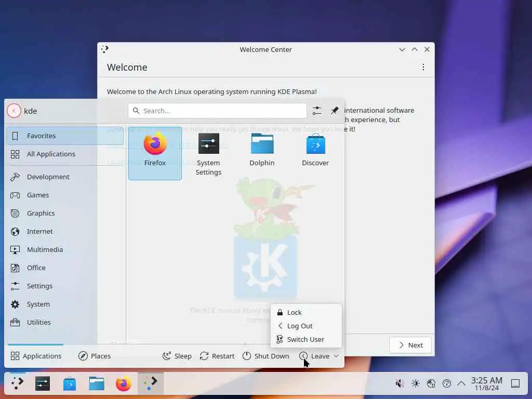Collapse the Leave dropdown arrow
Image resolution: width=532 pixels, height=399 pixels.
pos(336,356)
